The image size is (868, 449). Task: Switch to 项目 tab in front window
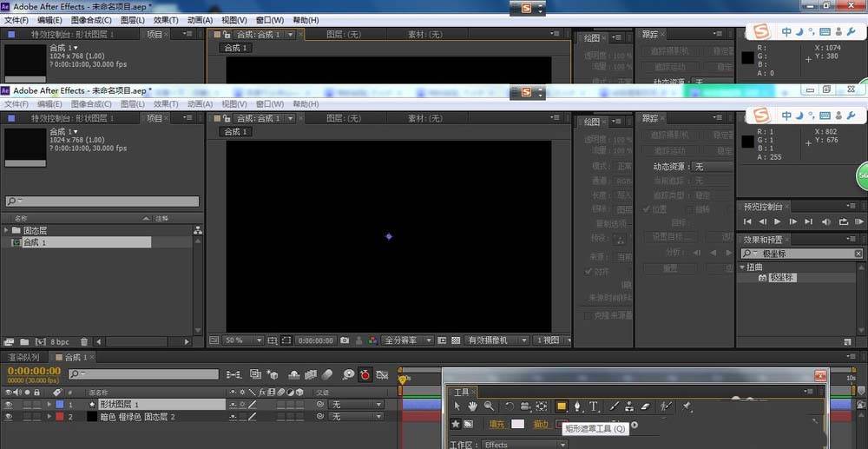point(155,118)
